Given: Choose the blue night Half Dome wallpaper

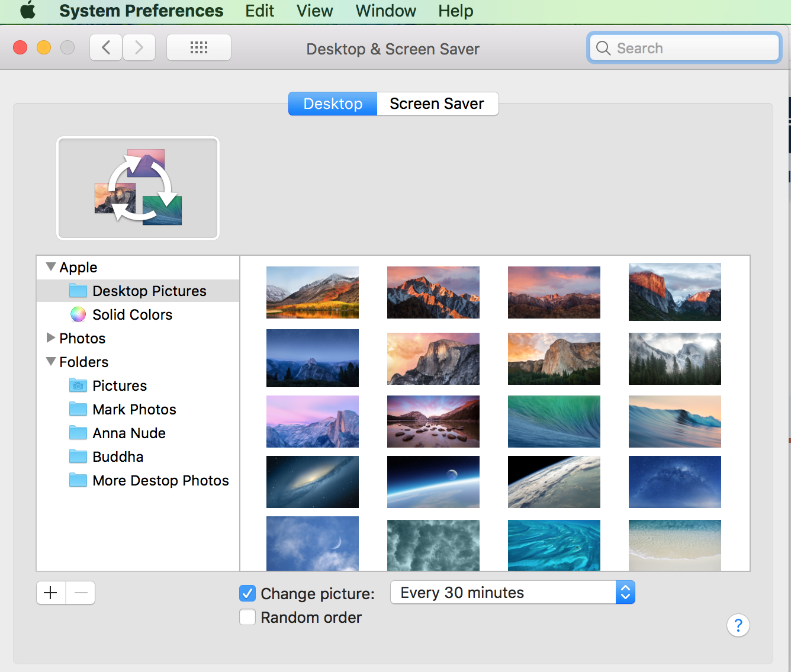Looking at the screenshot, I should coord(313,358).
